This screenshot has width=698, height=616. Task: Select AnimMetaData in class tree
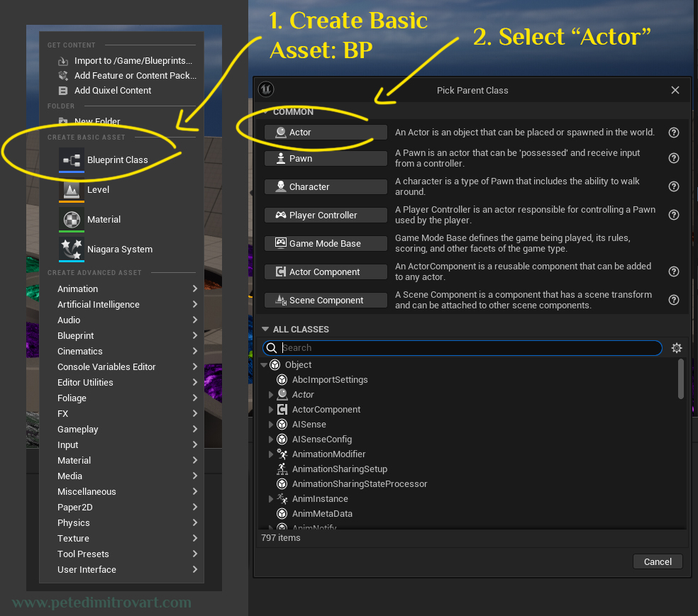point(322,514)
